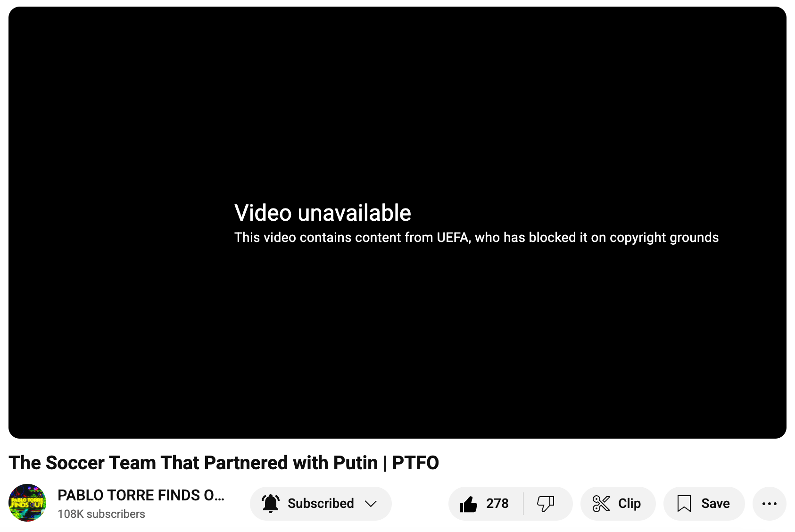This screenshot has width=795, height=532.
Task: Click the Video unavailable heading
Action: click(x=323, y=213)
